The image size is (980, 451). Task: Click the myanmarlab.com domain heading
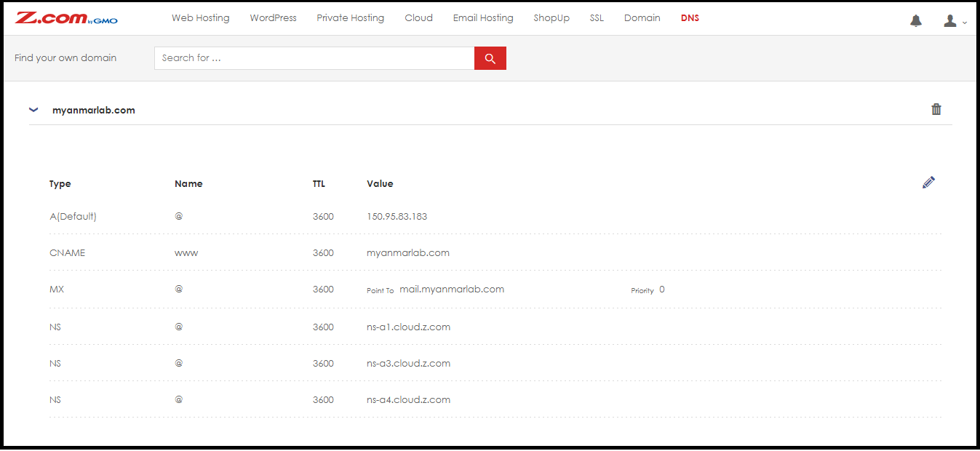94,111
